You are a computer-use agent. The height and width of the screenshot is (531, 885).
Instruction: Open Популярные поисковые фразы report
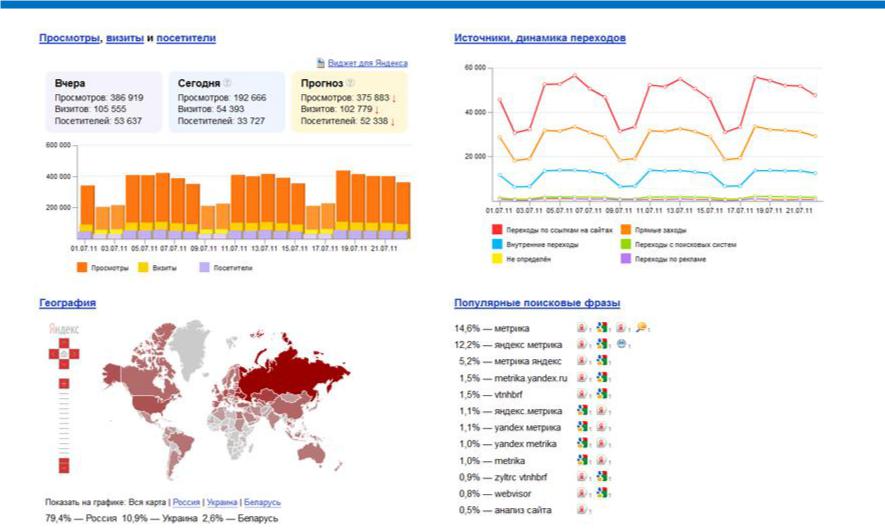(x=537, y=302)
